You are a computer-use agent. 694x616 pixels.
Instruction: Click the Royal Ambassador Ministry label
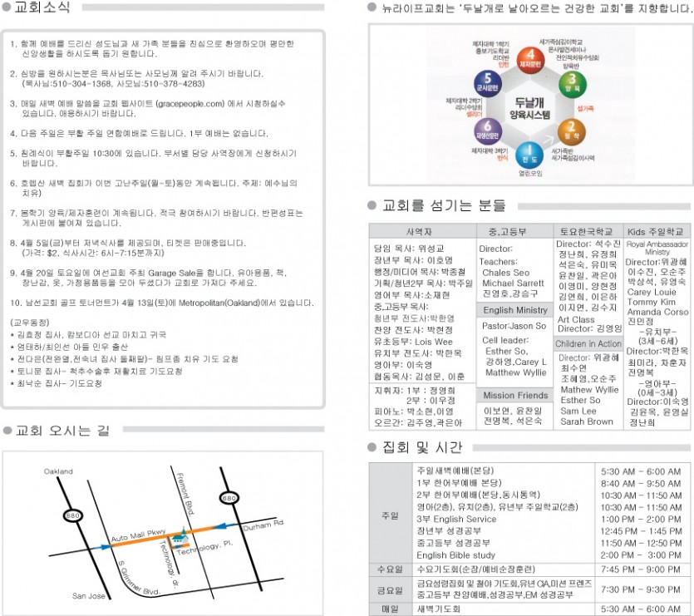pos(657,248)
